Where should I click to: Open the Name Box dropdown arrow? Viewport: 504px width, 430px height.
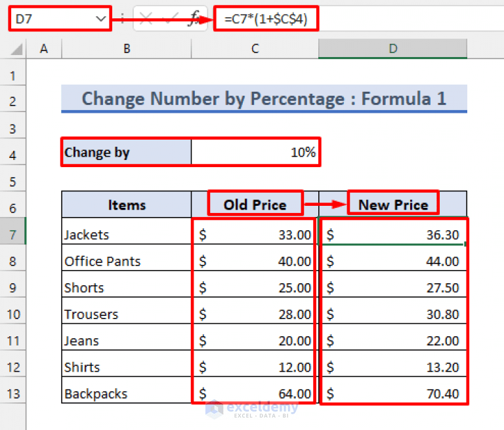(100, 19)
